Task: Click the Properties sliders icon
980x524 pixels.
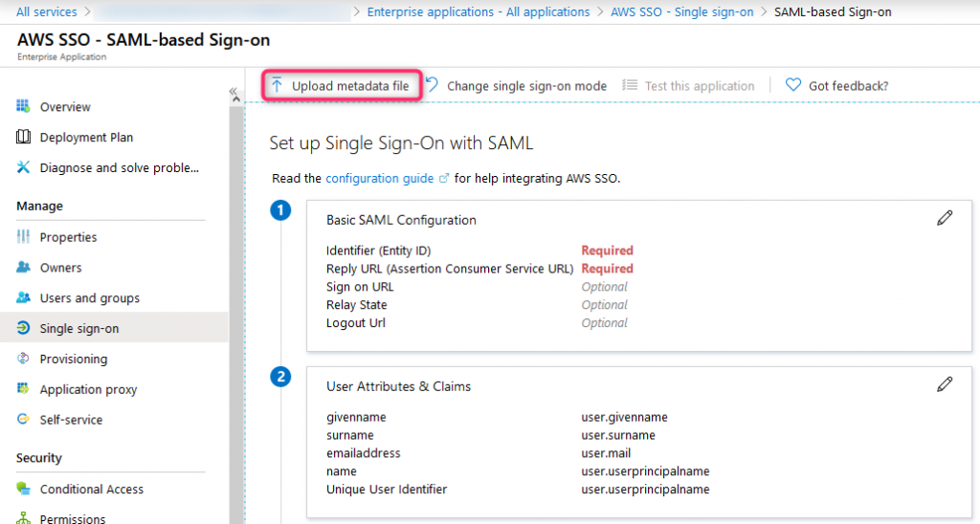Action: 23,236
